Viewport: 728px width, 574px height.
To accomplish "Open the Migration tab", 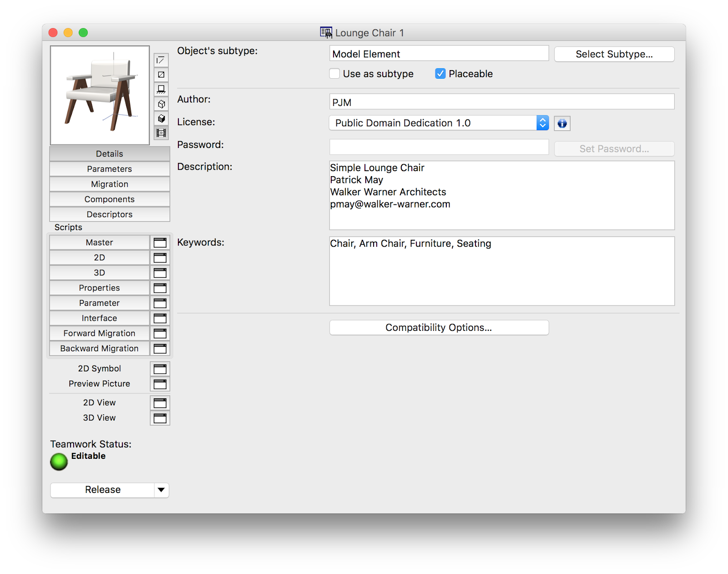I will (x=110, y=184).
